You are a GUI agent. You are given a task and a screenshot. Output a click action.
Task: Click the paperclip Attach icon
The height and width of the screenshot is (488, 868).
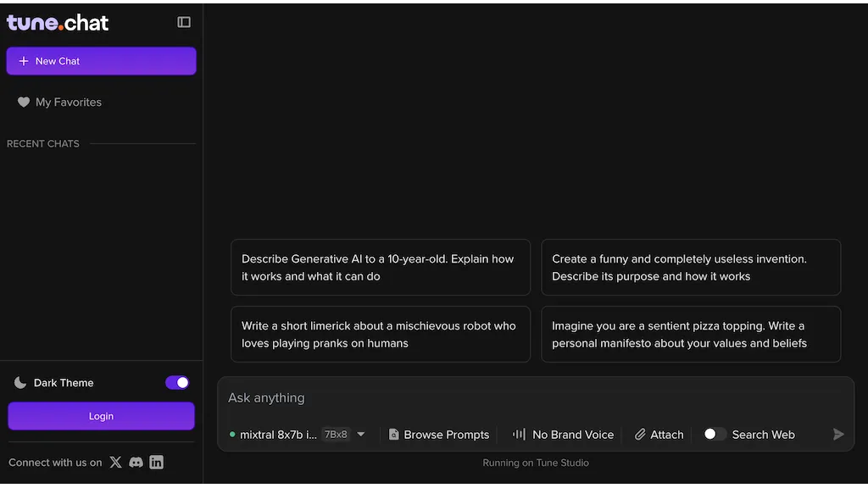(x=640, y=435)
